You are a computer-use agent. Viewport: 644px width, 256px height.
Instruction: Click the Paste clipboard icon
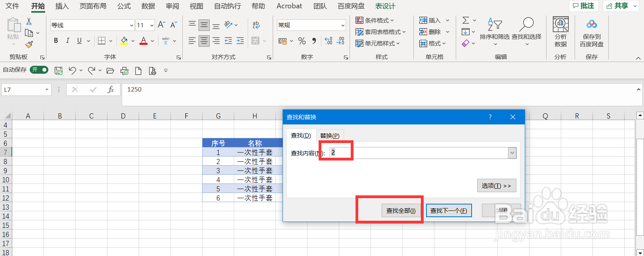point(13,25)
